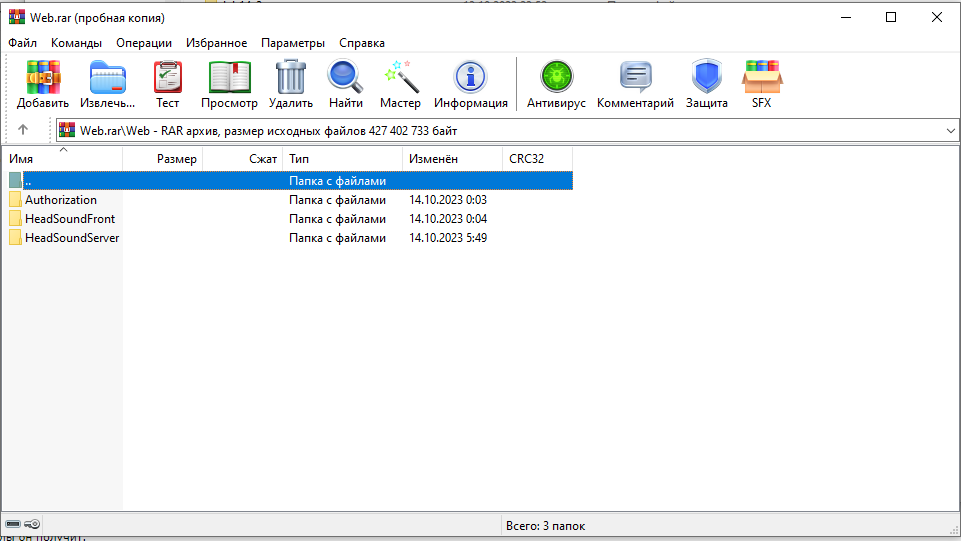Open the Избранное menu
This screenshot has height=541, width=961.
pos(216,43)
